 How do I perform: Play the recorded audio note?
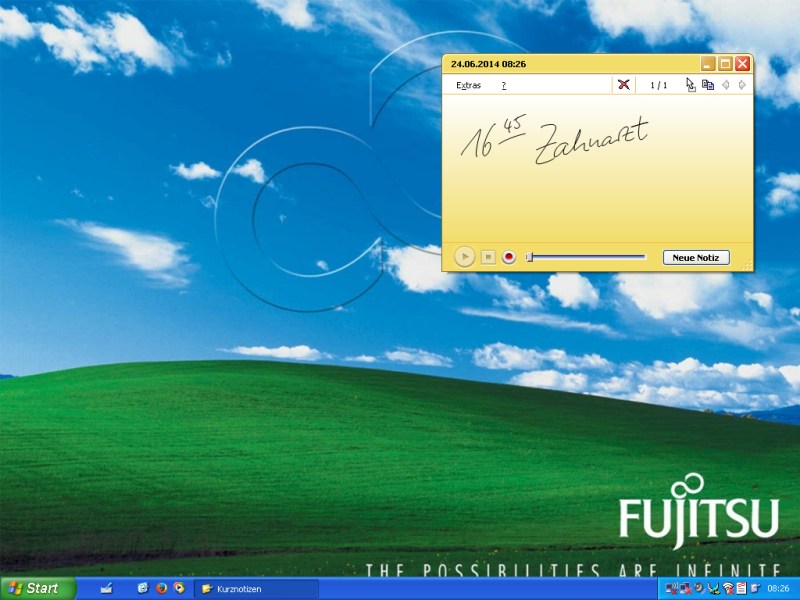[464, 257]
